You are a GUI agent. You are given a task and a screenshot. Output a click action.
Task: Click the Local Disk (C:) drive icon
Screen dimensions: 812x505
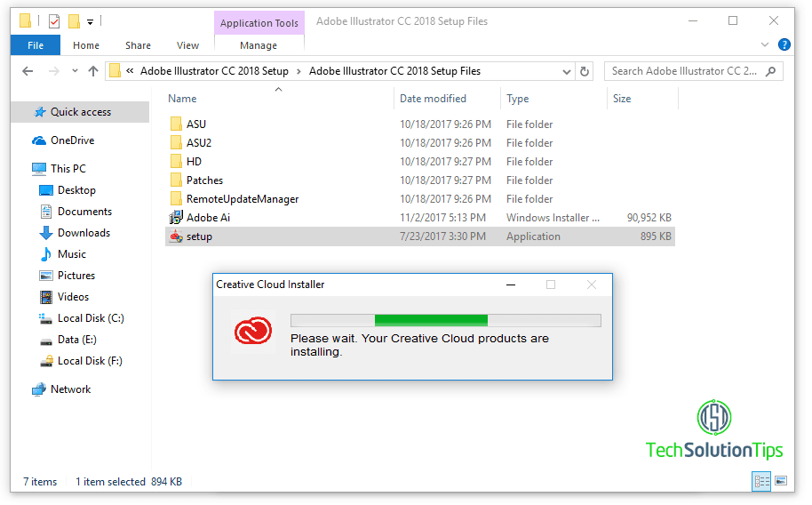click(45, 318)
